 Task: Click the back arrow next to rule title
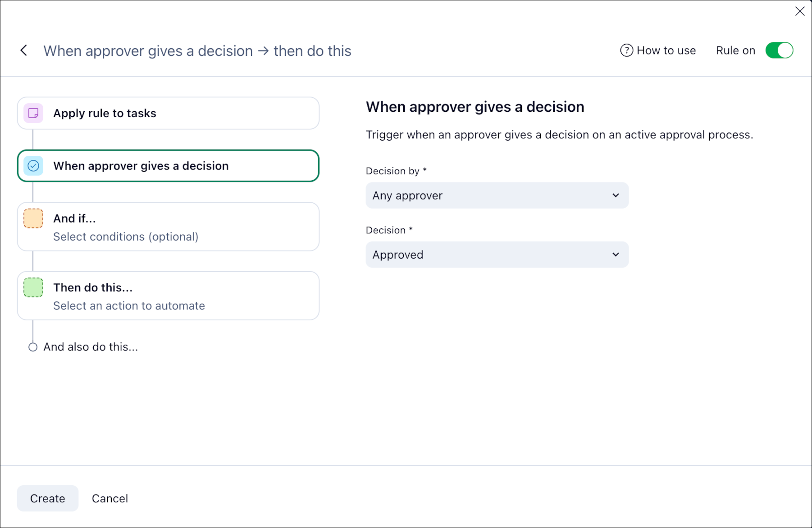pos(23,50)
